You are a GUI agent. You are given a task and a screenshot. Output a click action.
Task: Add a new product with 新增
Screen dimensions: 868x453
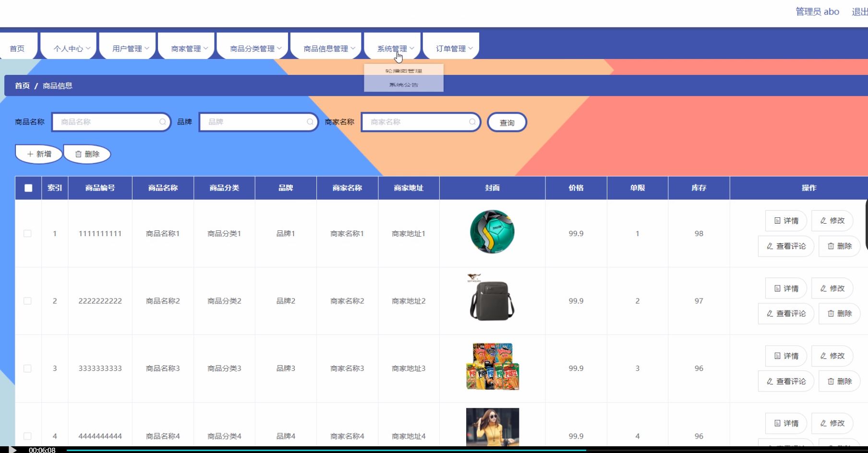pos(39,154)
